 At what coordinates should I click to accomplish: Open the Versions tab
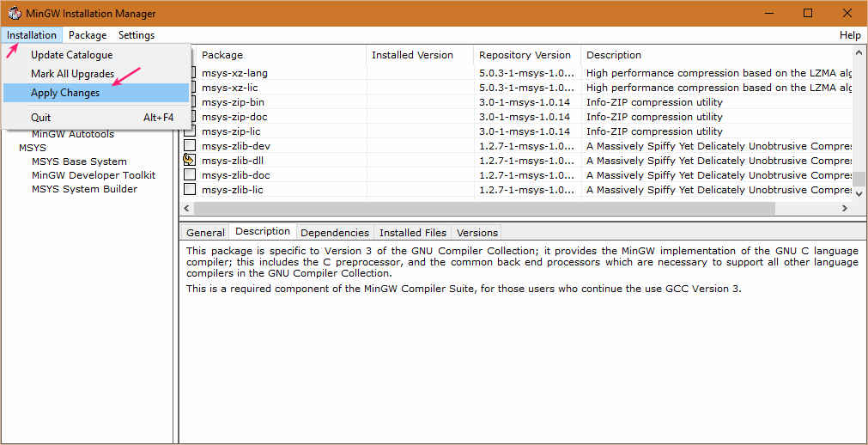tap(477, 233)
